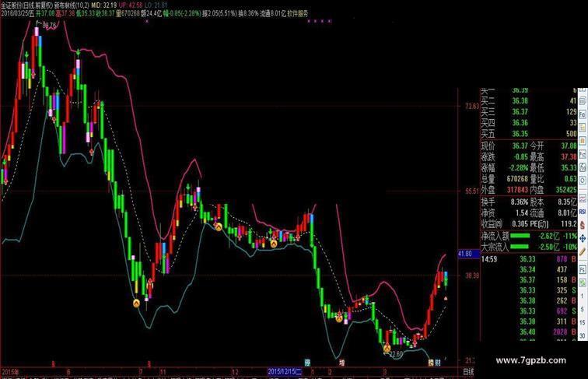Click the 停 event marker on chart bottom

click(x=307, y=363)
